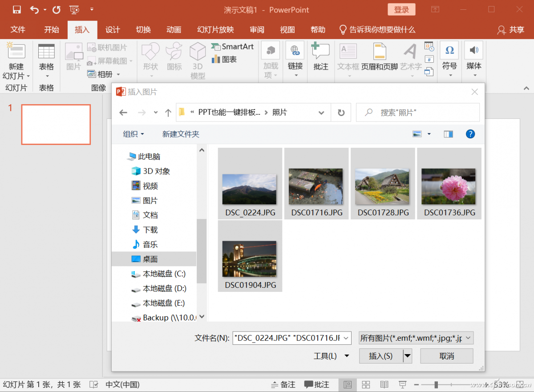
Task: Open the customize quick access toolbar arrow
Action: click(92, 9)
